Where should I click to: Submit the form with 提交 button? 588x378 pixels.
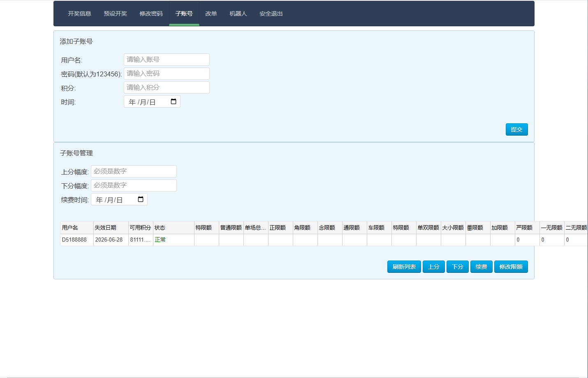click(516, 129)
